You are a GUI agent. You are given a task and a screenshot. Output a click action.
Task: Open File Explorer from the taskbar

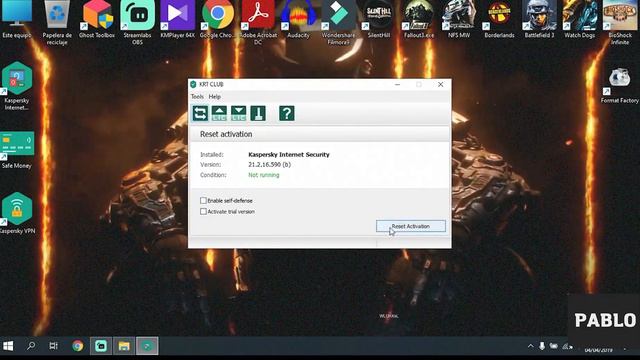pyautogui.click(x=124, y=346)
